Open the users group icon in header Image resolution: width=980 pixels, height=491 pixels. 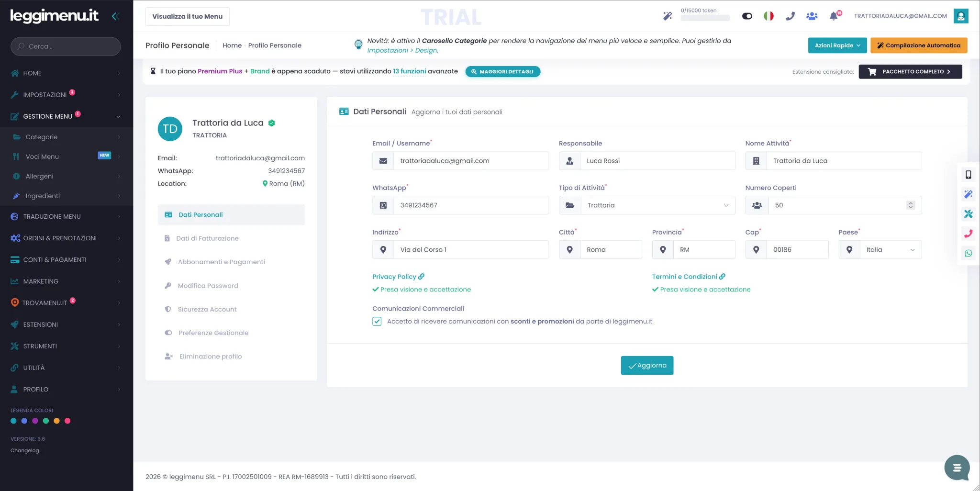[812, 16]
